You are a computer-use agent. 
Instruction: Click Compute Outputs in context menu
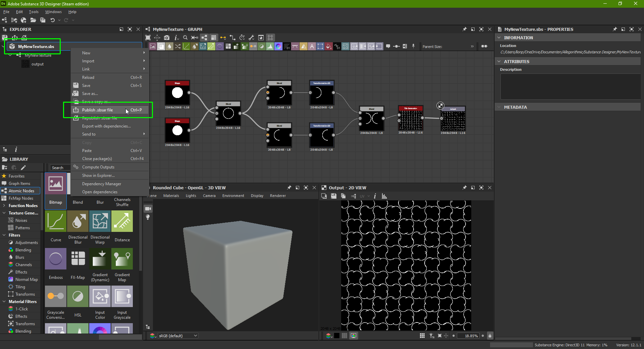point(110,167)
